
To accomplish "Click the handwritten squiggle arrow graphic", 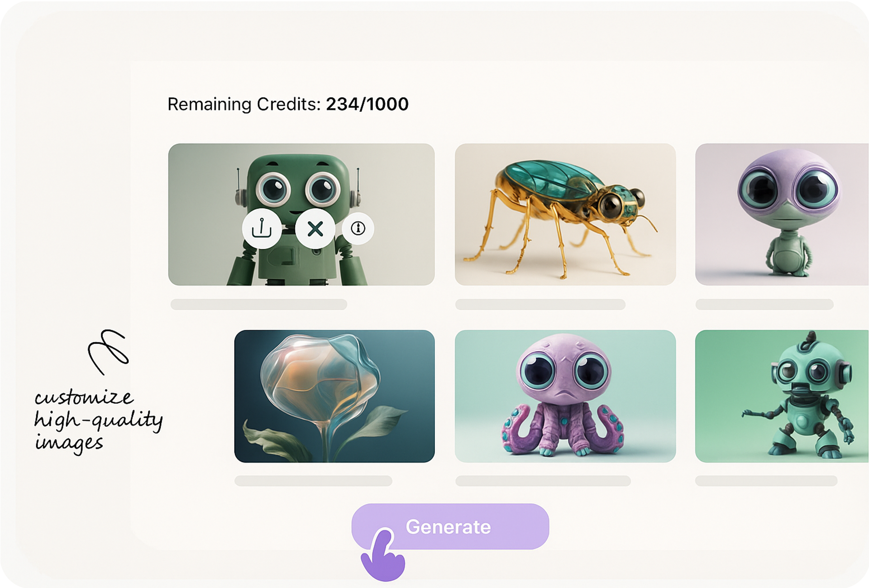I will [109, 352].
